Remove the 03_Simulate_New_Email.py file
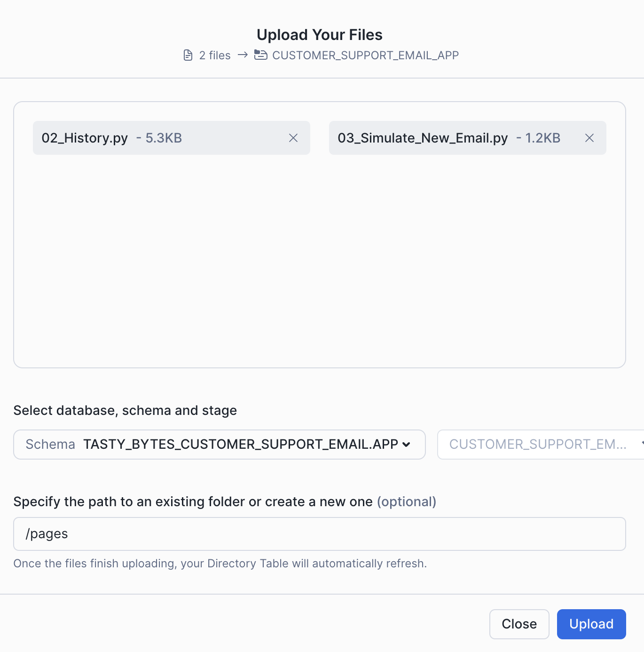The image size is (644, 652). coord(589,138)
